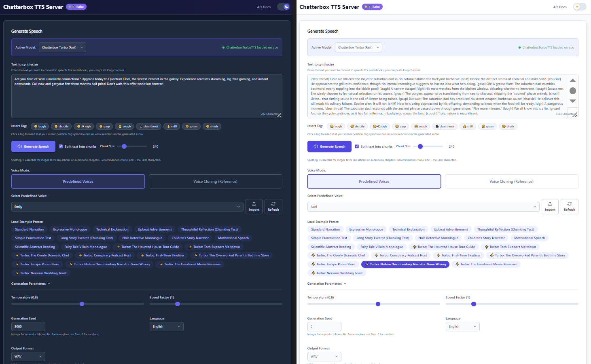Load Noir Detective Monologue preset in dark-theme pane
The image size is (591, 364).
pos(142,238)
